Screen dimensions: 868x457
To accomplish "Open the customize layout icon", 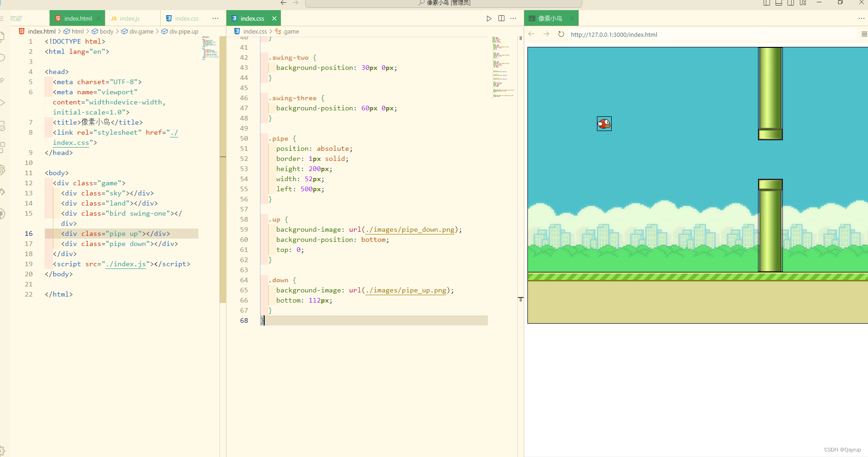I will (x=803, y=3).
